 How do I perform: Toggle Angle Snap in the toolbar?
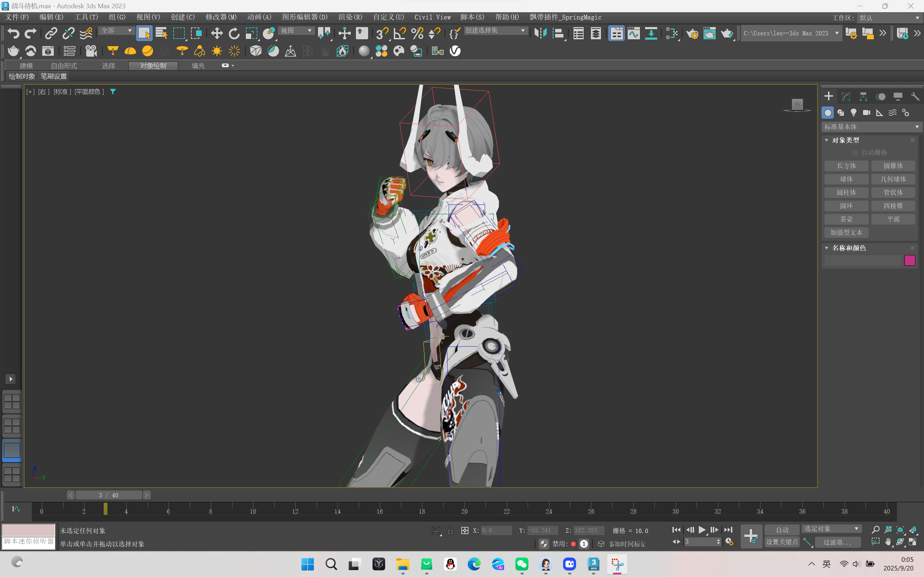(x=400, y=34)
